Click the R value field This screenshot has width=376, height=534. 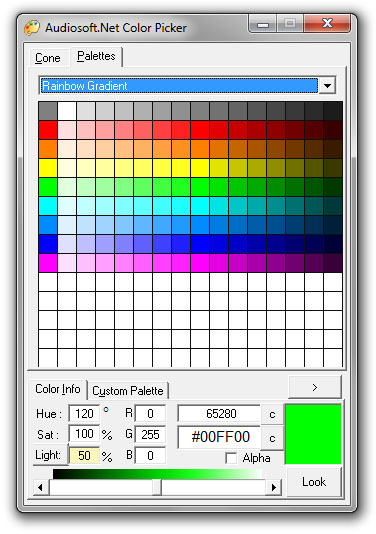point(150,414)
